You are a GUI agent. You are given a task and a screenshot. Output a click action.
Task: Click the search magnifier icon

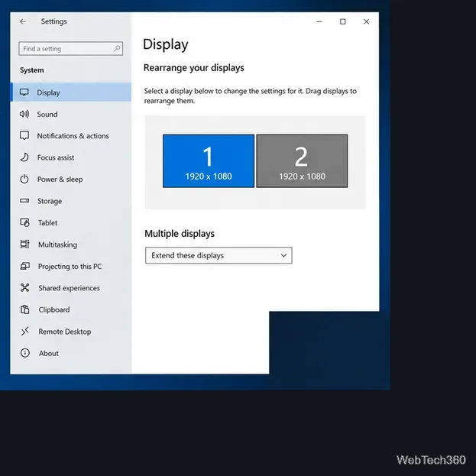point(117,49)
